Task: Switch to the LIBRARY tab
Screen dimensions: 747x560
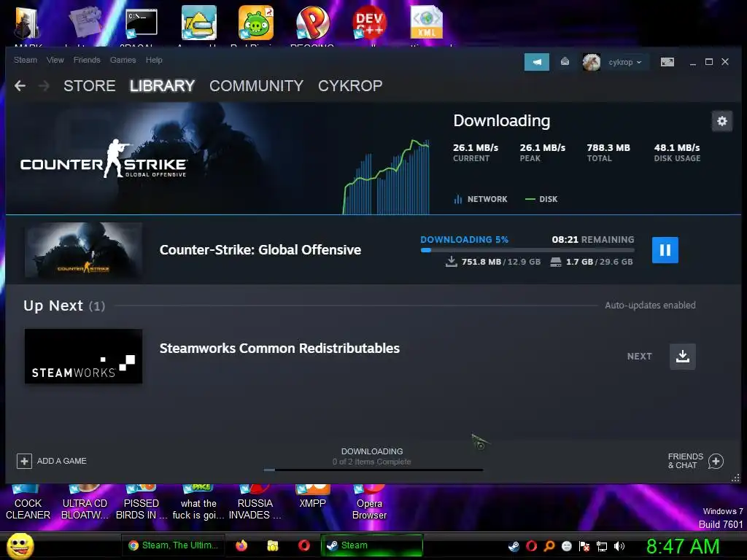Action: pos(162,86)
